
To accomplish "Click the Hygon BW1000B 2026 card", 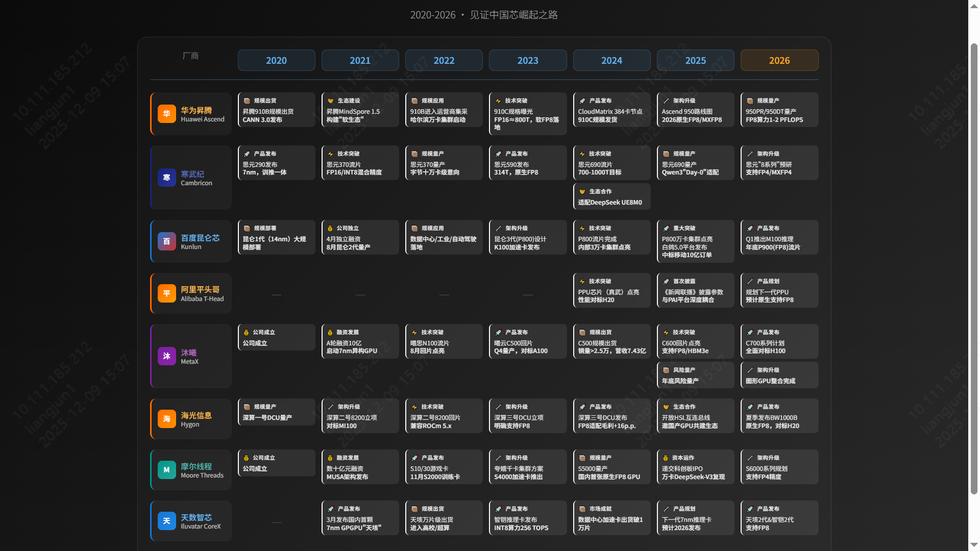I will [779, 416].
